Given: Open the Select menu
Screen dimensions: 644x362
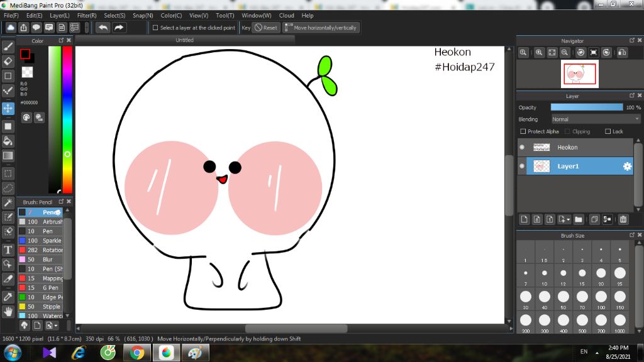Looking at the screenshot, I should (x=114, y=15).
